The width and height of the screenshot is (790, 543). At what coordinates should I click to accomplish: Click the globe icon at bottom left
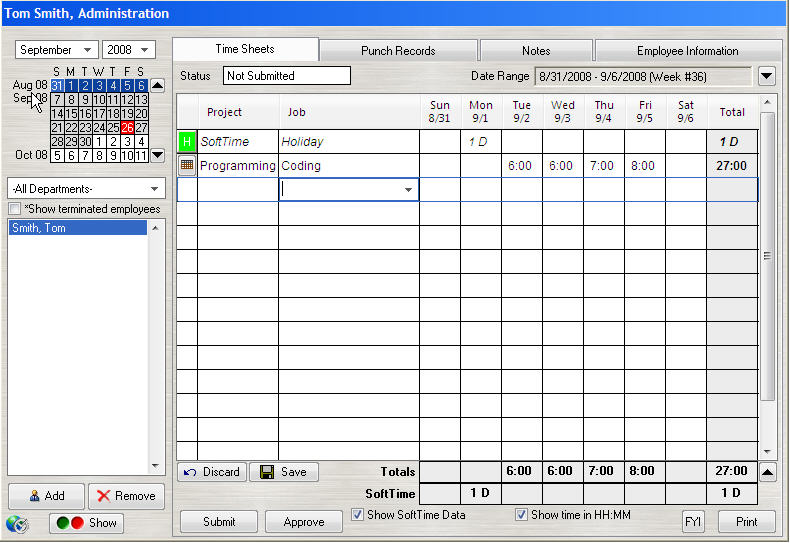[17, 523]
